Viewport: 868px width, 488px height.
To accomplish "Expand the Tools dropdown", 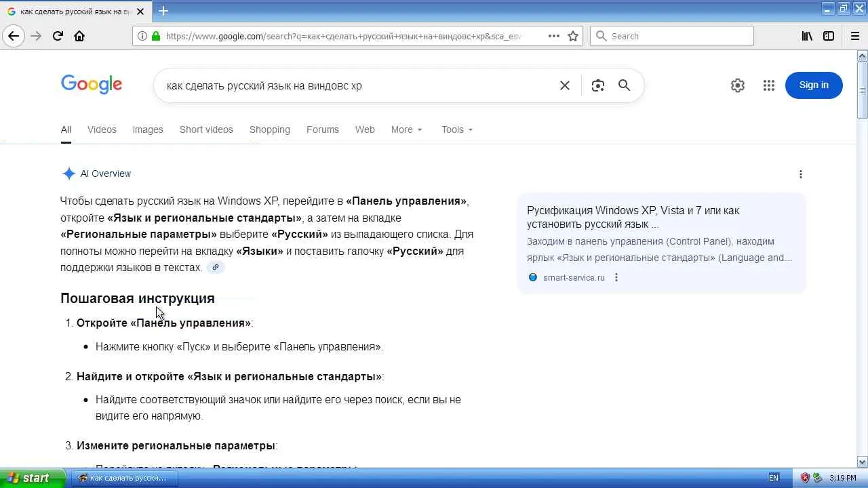I will [x=457, y=129].
